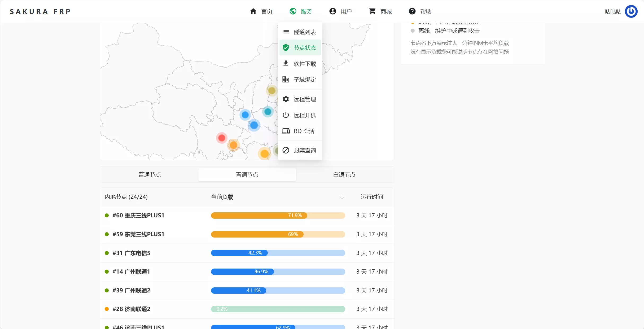Viewport: 644px width, 329px height.
Task: Click the SAKURA FRP logo
Action: coord(40,12)
